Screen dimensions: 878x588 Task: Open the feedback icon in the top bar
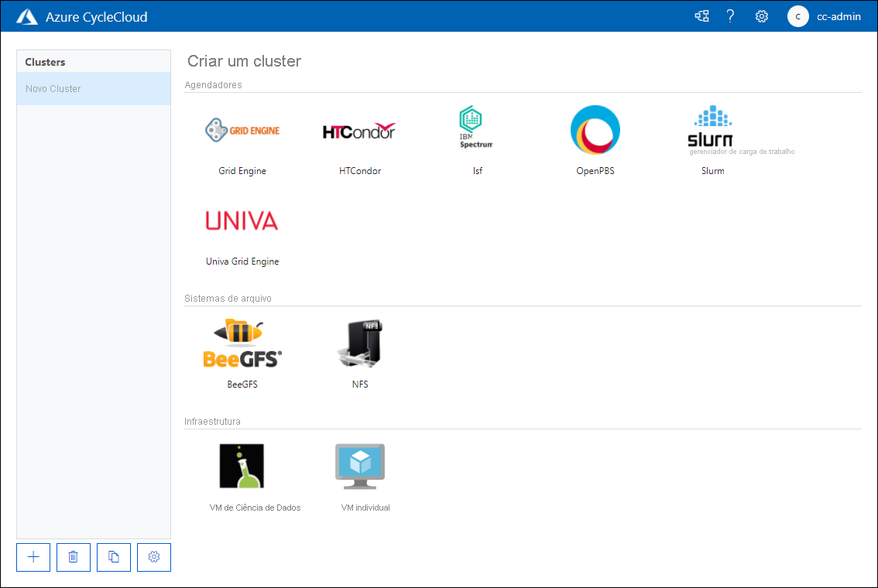(701, 15)
